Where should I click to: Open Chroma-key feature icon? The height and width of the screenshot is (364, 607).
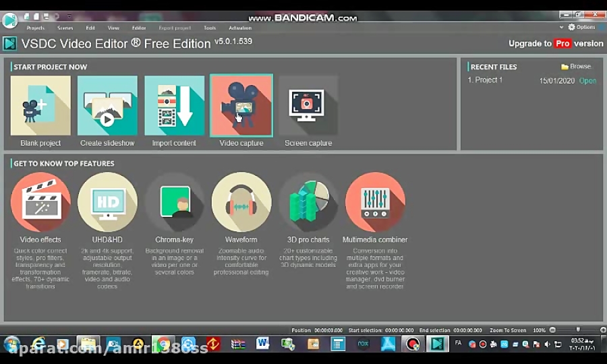click(175, 202)
